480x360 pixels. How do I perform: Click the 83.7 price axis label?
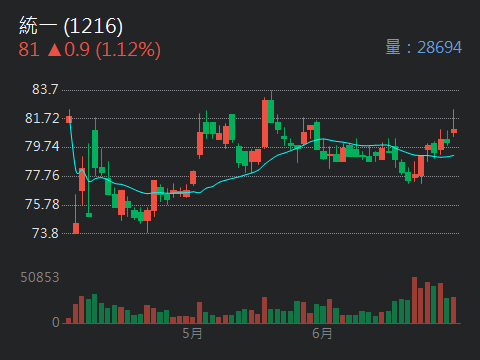point(45,89)
